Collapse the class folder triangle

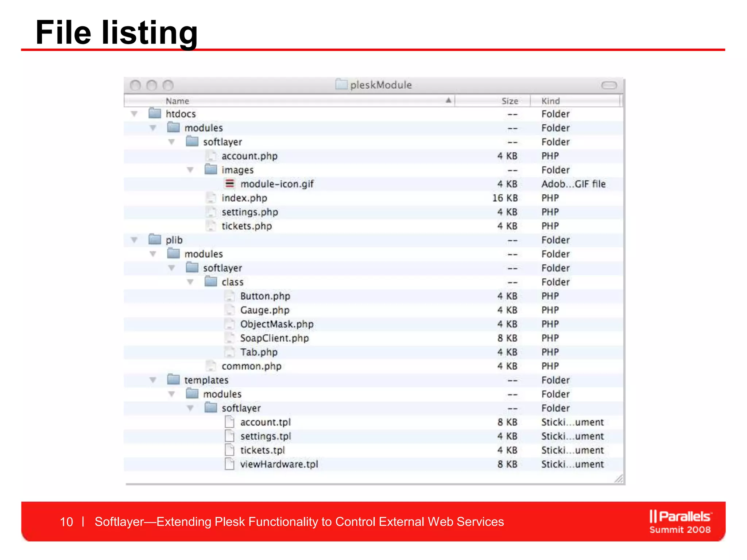click(190, 282)
